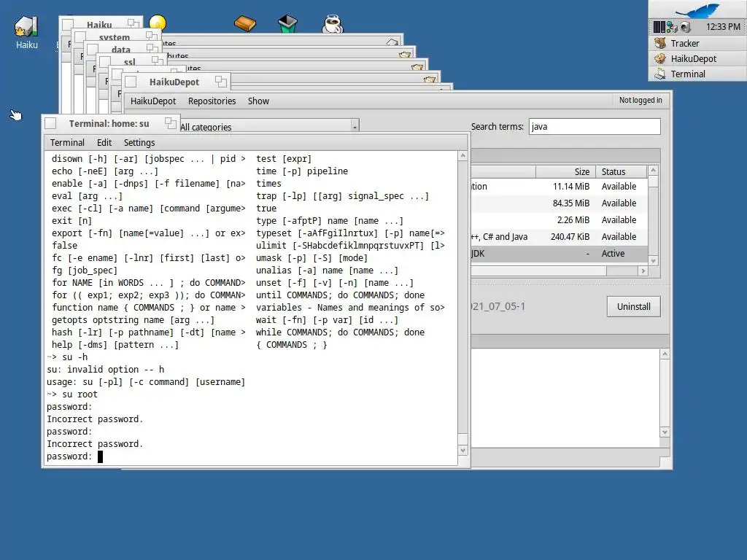The image size is (747, 560).
Task: Open the yellow disc desktop icon
Action: (158, 22)
